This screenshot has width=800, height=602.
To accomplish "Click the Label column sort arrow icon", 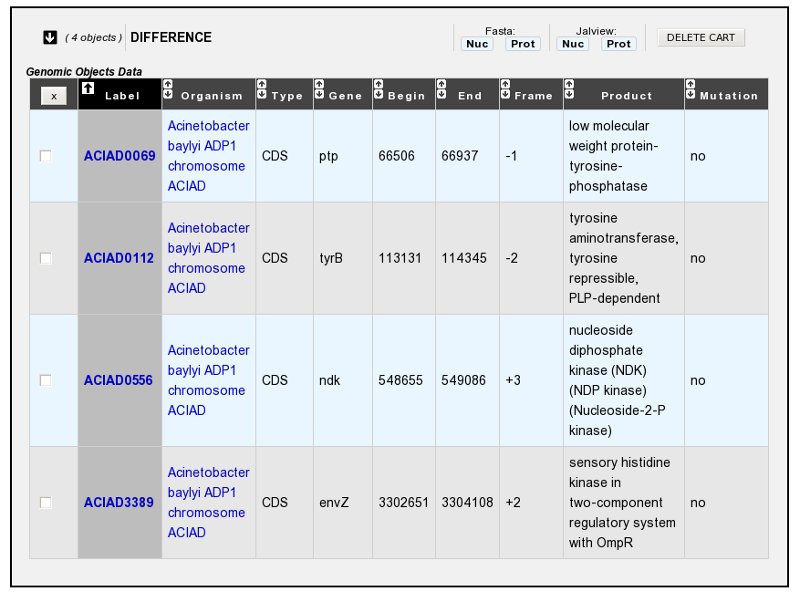I will tap(88, 88).
